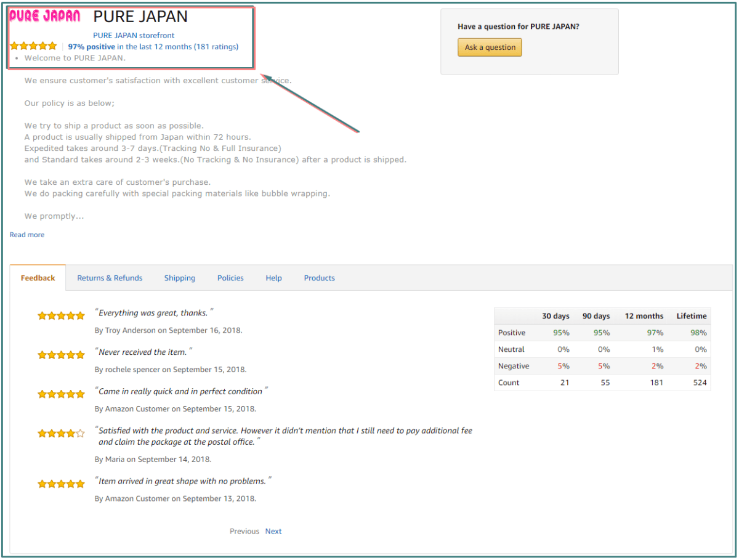Expand the Read more link
739x560 pixels.
27,235
